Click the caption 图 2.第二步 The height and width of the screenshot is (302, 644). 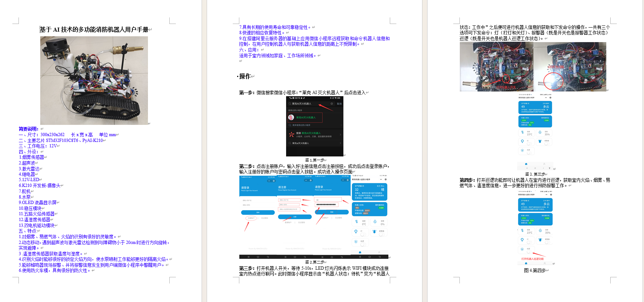point(314,262)
